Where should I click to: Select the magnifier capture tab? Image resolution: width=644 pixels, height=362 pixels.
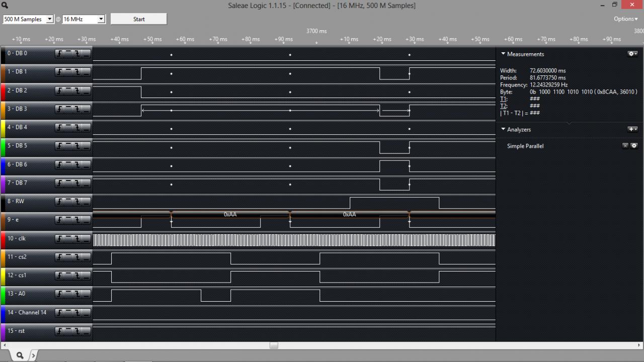click(x=20, y=355)
